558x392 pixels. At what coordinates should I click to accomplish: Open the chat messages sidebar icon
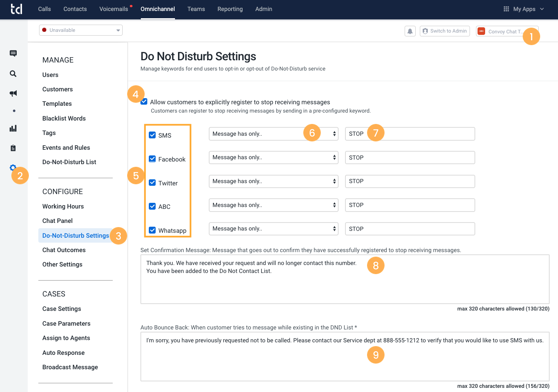[x=13, y=53]
